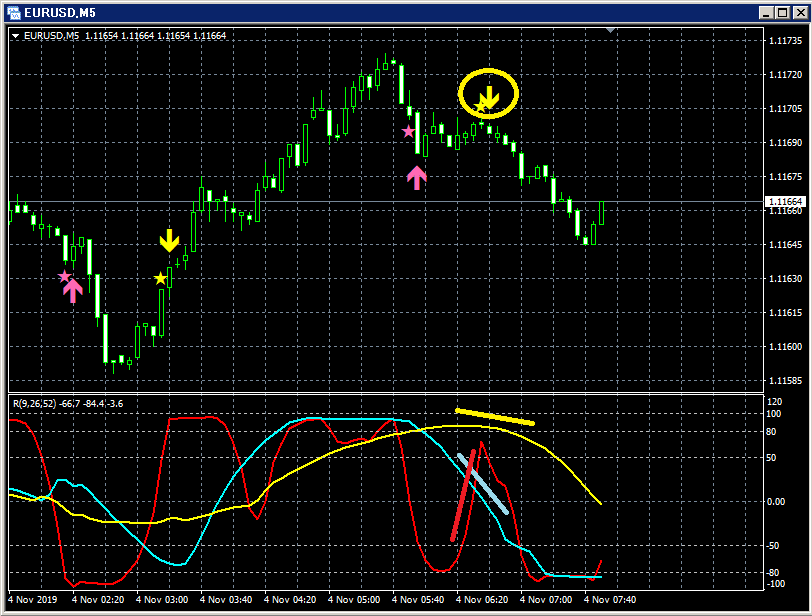This screenshot has height=616, width=812.
Task: Click the OHLC values 1.11654 1.11664
Action: [x=155, y=36]
